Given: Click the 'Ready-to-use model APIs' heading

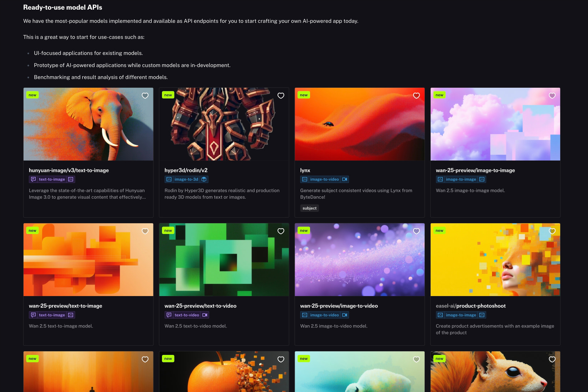Looking at the screenshot, I should pos(63,7).
